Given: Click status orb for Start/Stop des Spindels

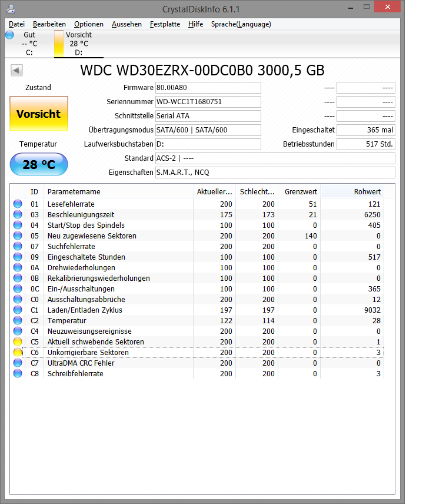Looking at the screenshot, I should pyautogui.click(x=18, y=225).
